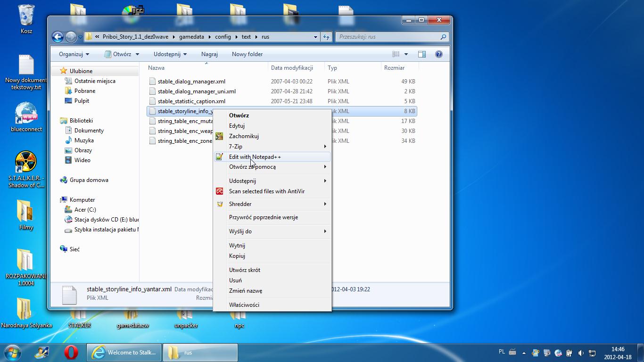Click the Explorer Forward arrow button
644x362 pixels.
click(x=71, y=37)
